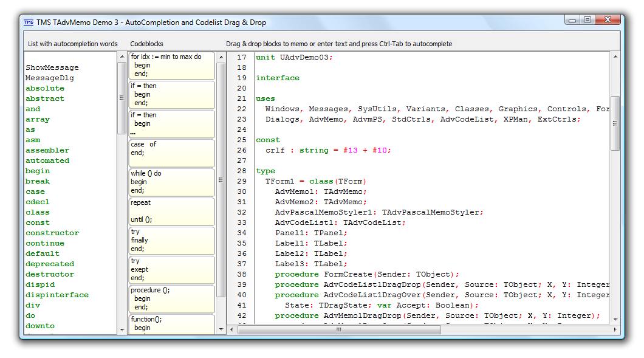Select the word 'absolute' in the list
The height and width of the screenshot is (358, 644).
45,88
